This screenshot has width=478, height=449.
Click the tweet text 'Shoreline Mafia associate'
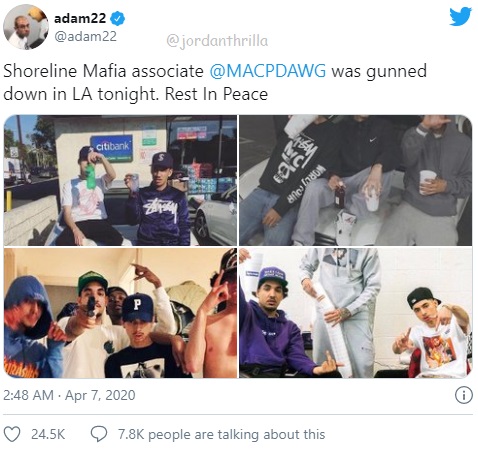(x=103, y=71)
